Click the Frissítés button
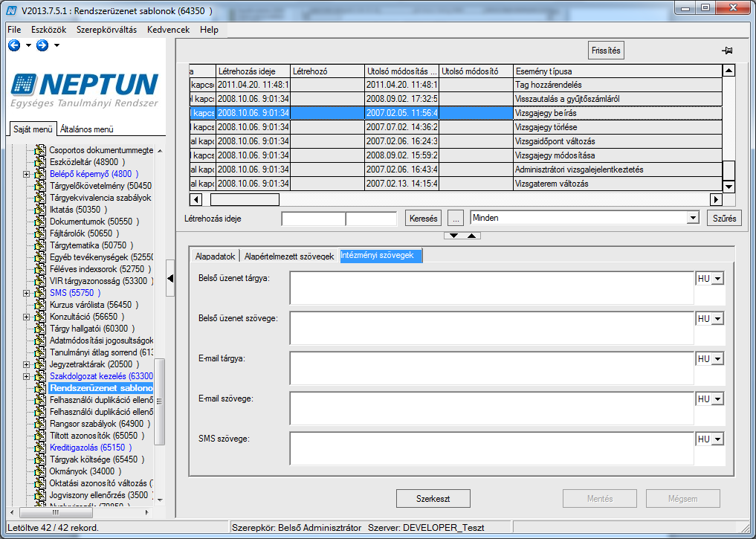756x539 pixels. [x=606, y=51]
